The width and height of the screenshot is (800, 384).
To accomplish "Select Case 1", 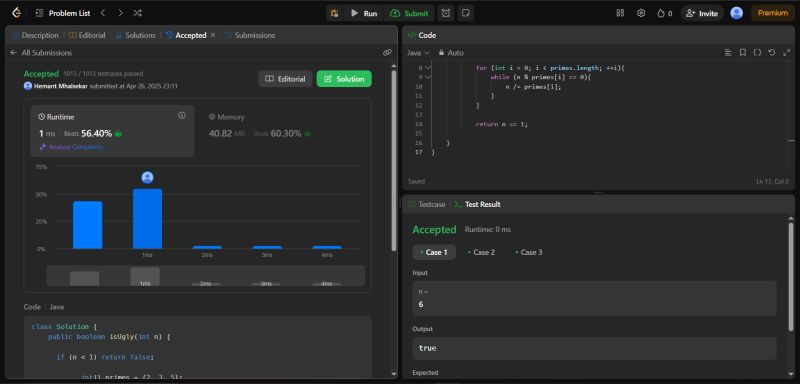I will click(x=434, y=252).
